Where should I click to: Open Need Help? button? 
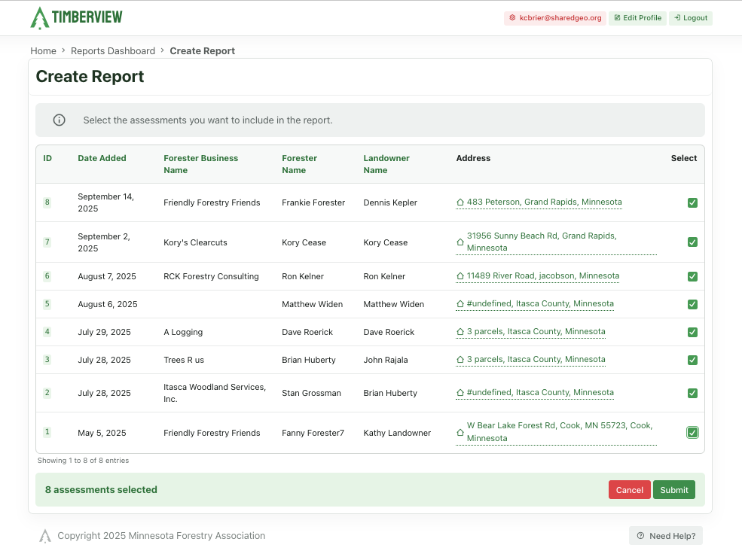[666, 535]
